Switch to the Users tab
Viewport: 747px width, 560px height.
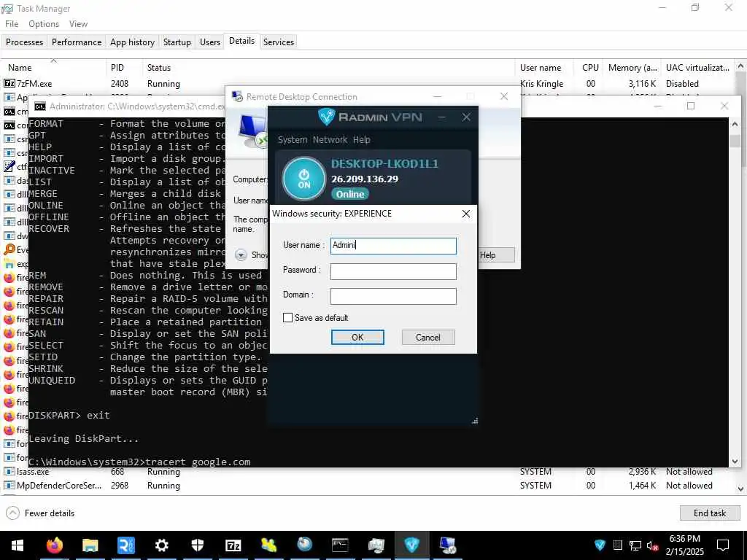[209, 42]
